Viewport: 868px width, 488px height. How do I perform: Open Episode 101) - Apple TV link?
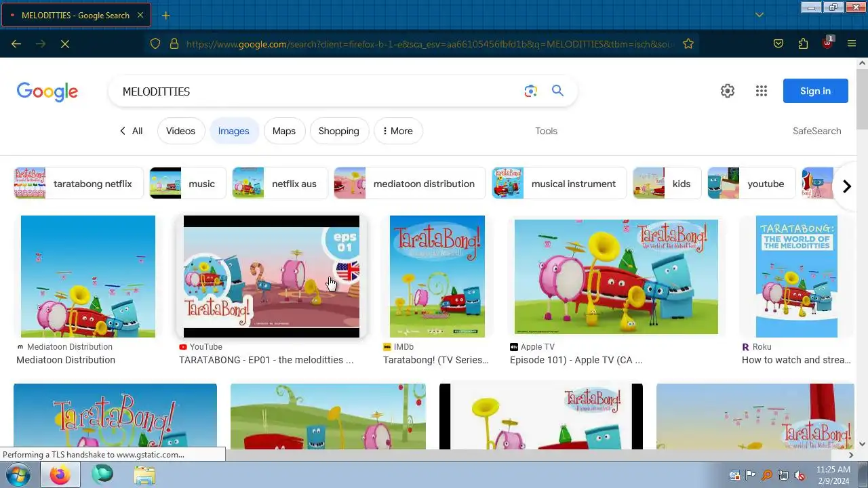[x=576, y=360]
